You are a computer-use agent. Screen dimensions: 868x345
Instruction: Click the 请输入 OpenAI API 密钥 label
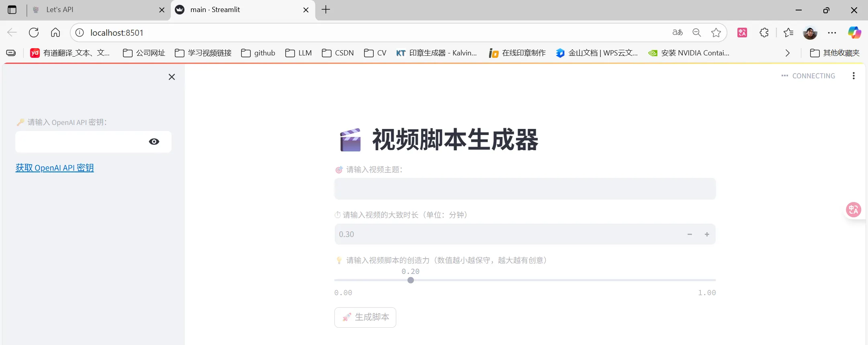point(62,122)
